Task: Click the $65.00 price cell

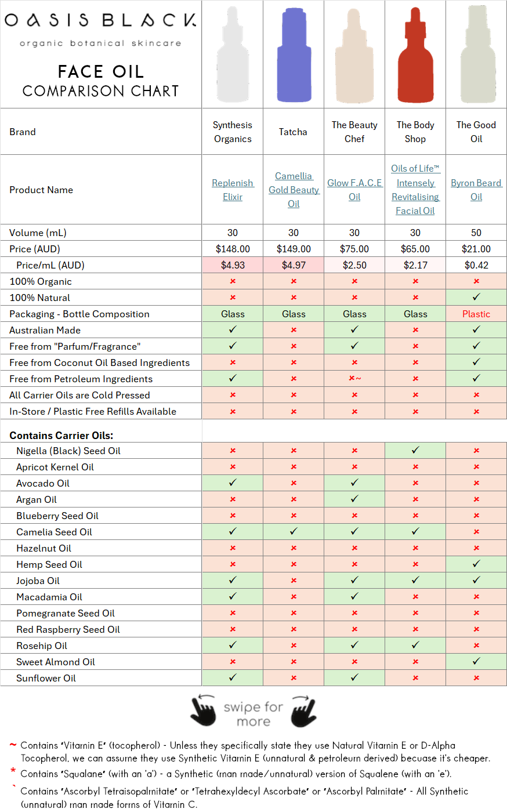Action: 415,249
